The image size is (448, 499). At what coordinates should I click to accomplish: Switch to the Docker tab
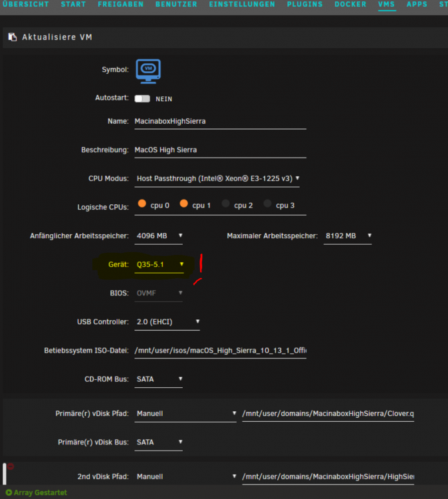click(x=350, y=5)
